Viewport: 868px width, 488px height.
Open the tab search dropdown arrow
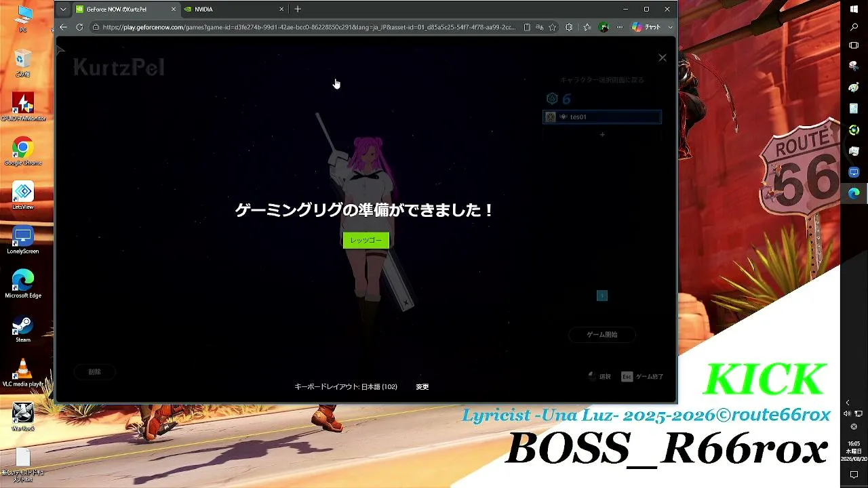(63, 9)
